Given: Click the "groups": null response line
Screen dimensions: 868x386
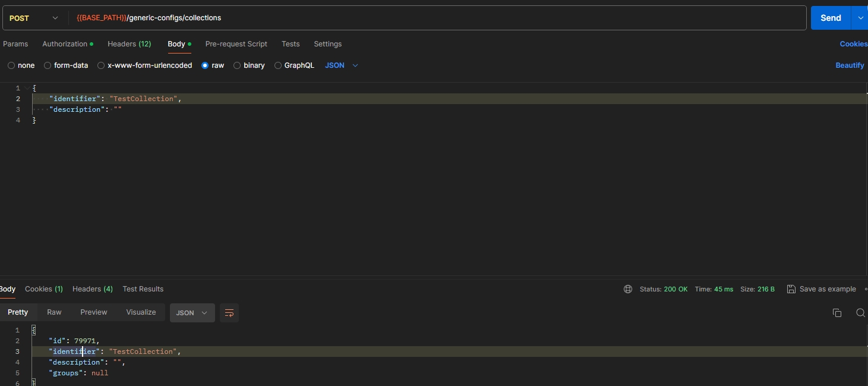Looking at the screenshot, I should (78, 373).
